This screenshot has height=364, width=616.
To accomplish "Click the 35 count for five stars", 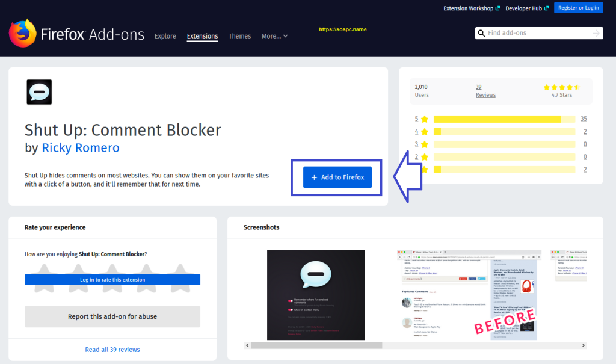I will point(584,119).
